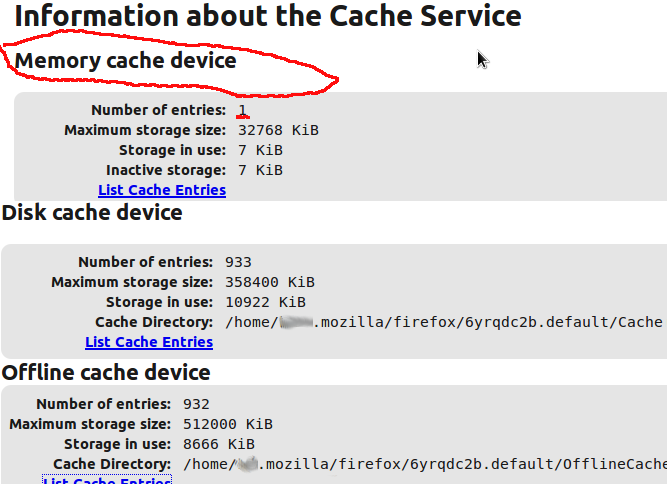This screenshot has height=484, width=667.
Task: Click the '32768 KiB' maximum storage value
Action: (278, 130)
